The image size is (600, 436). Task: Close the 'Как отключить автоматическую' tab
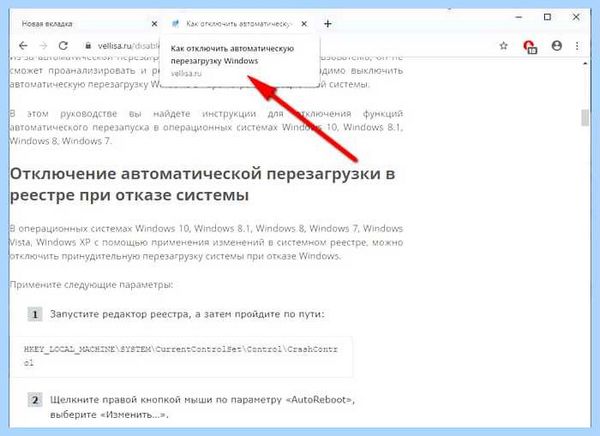[x=304, y=24]
